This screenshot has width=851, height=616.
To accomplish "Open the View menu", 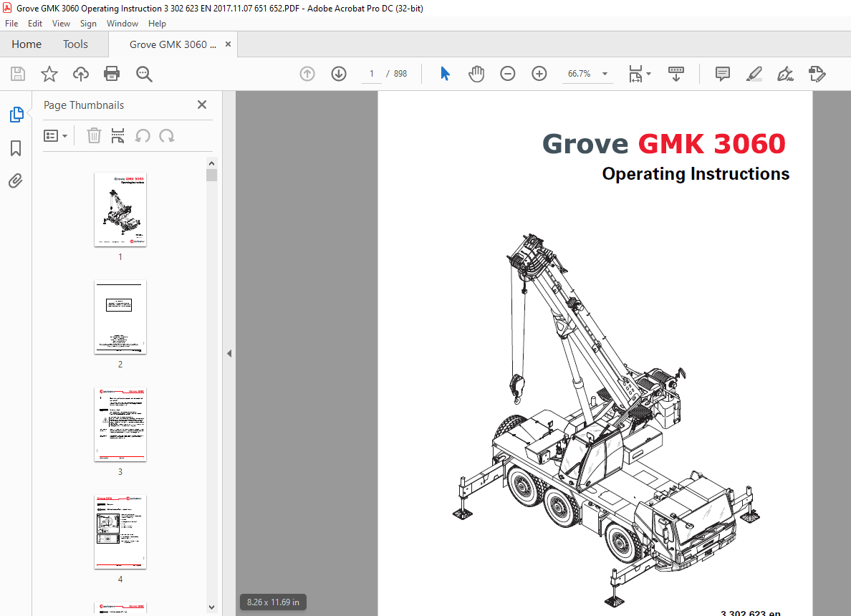I will pyautogui.click(x=61, y=24).
